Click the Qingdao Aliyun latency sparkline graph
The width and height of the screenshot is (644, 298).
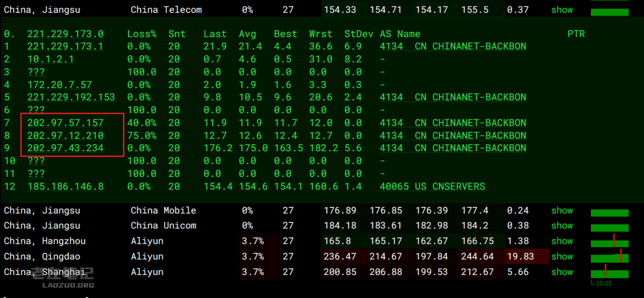[x=610, y=257]
